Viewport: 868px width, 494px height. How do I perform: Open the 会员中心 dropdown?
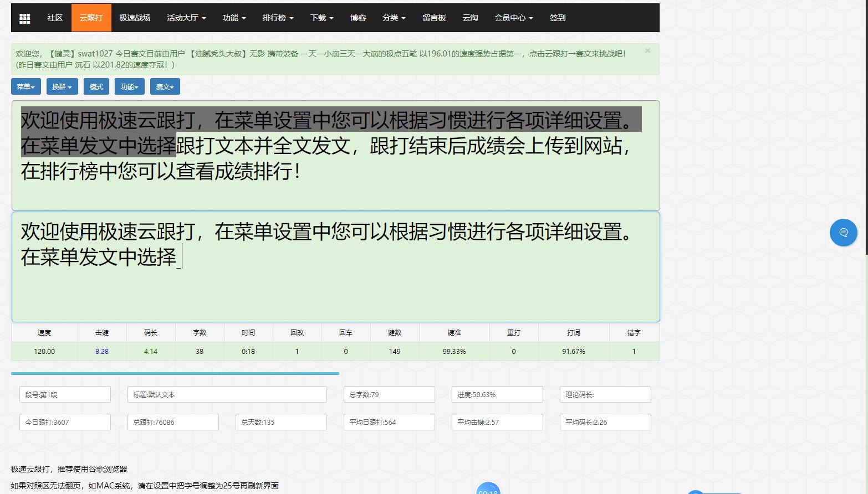[513, 18]
